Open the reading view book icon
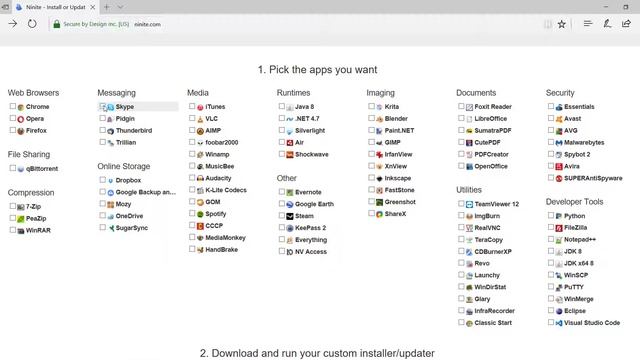The height and width of the screenshot is (360, 640). (548, 24)
